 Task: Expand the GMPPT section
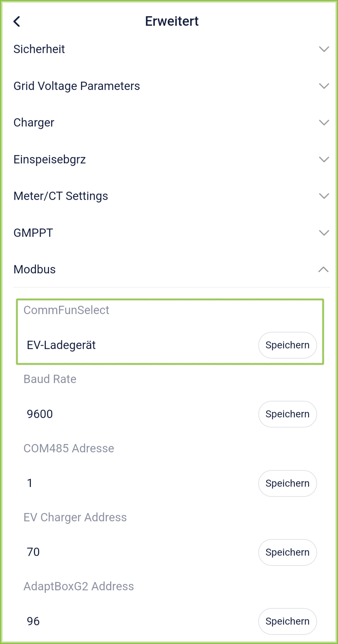[x=324, y=233]
